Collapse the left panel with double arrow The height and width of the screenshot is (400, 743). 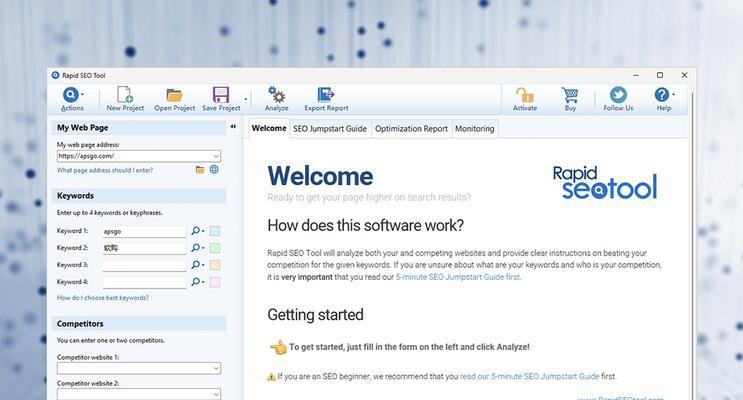(x=233, y=127)
